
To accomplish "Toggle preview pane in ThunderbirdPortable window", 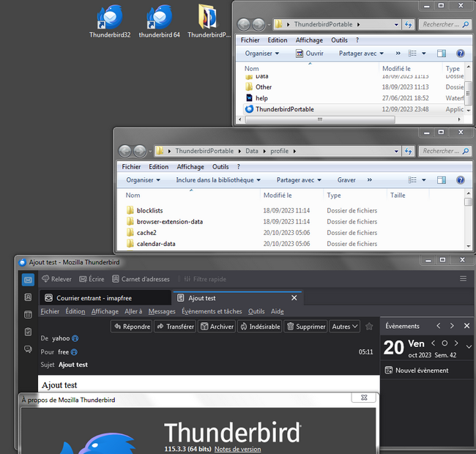I will [x=442, y=53].
